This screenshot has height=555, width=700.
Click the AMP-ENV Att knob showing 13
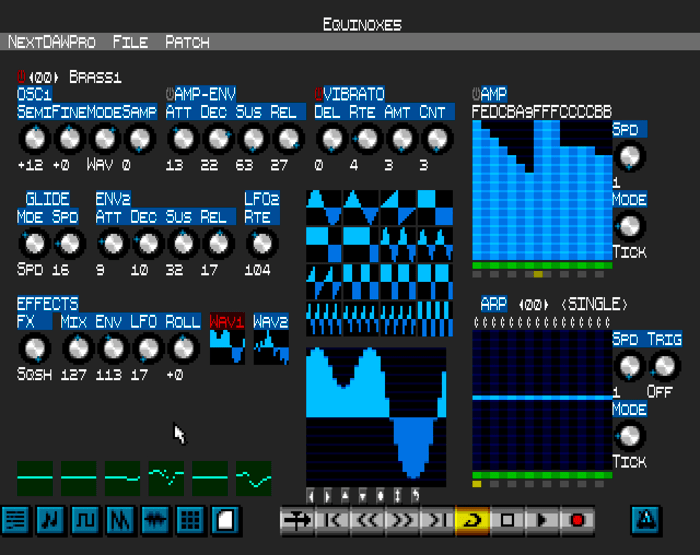pos(183,139)
